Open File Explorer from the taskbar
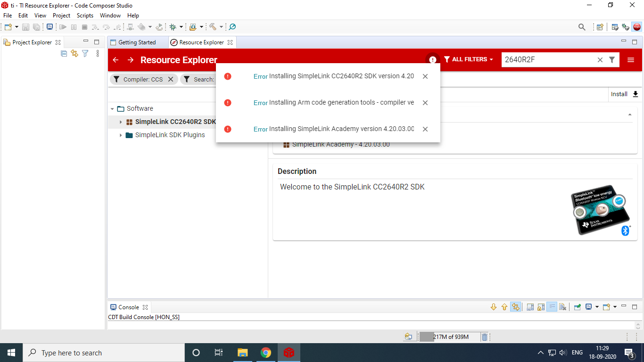Screen dimensions: 644x362 243,353
